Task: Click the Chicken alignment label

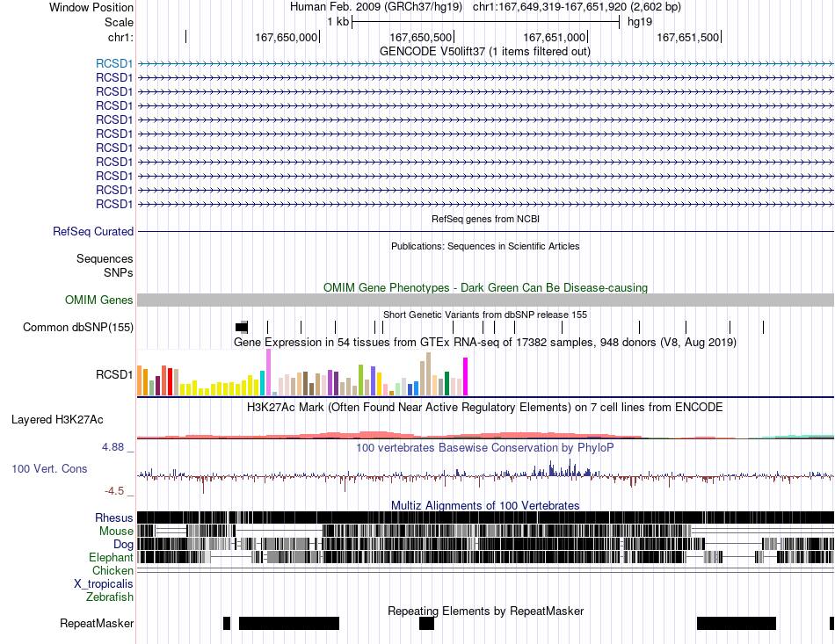Action: pyautogui.click(x=113, y=570)
